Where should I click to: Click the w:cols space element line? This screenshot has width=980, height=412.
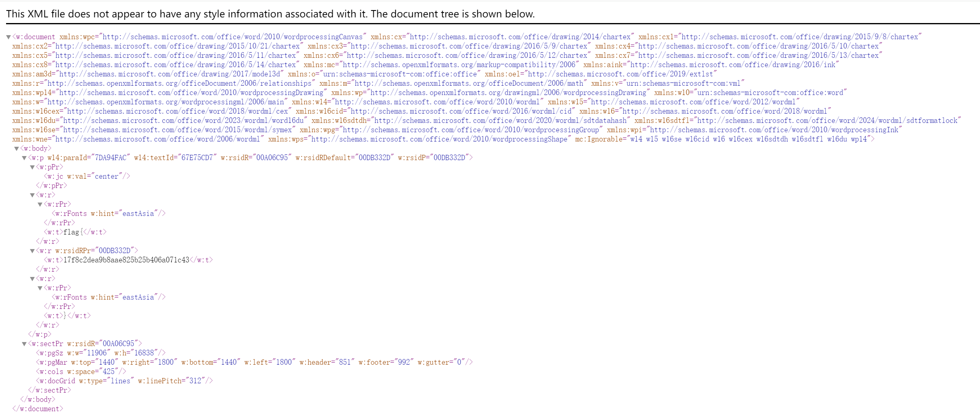point(81,372)
